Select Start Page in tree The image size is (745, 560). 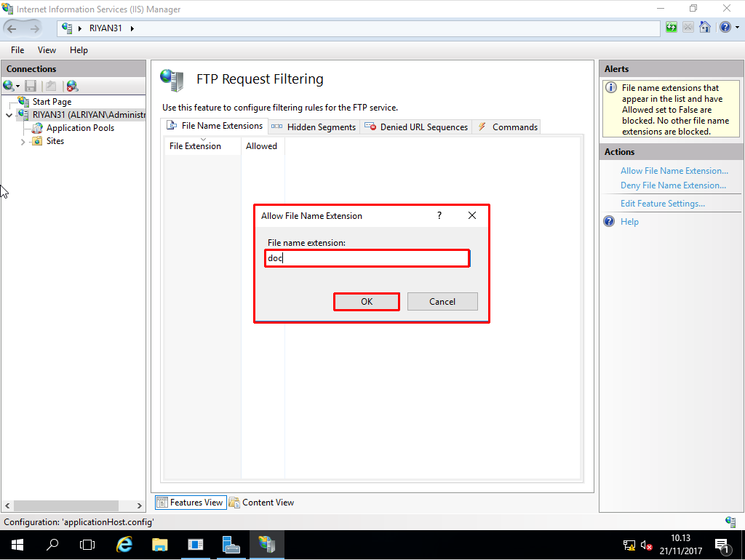click(x=52, y=102)
